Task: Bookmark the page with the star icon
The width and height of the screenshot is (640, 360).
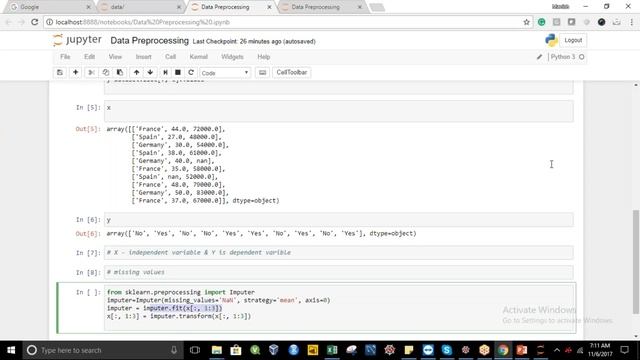Action: (527, 22)
